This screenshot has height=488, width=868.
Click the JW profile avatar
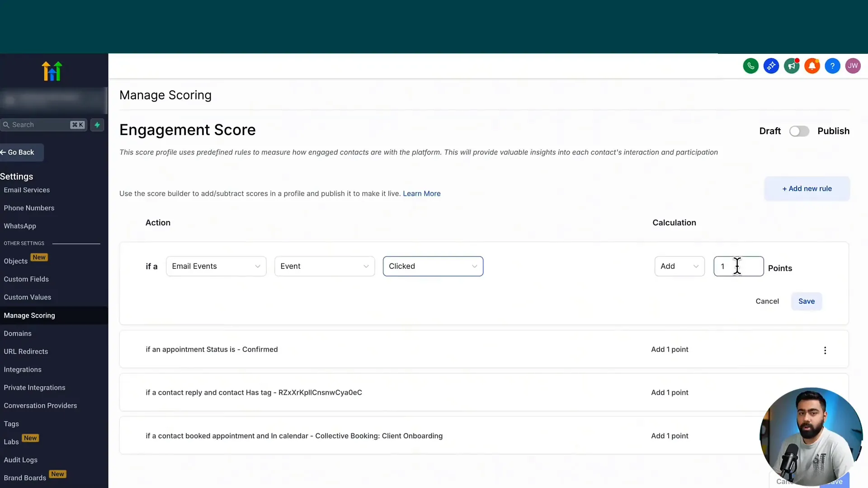tap(853, 66)
